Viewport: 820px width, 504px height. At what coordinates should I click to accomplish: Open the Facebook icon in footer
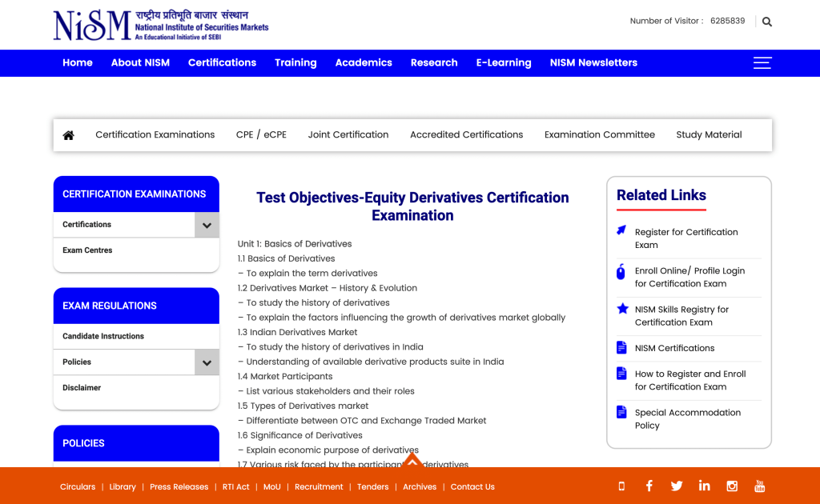pos(649,486)
